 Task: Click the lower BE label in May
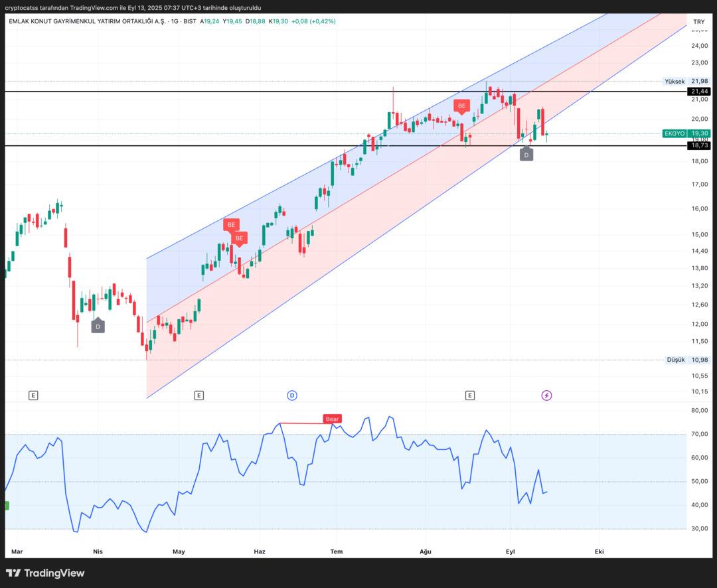239,238
